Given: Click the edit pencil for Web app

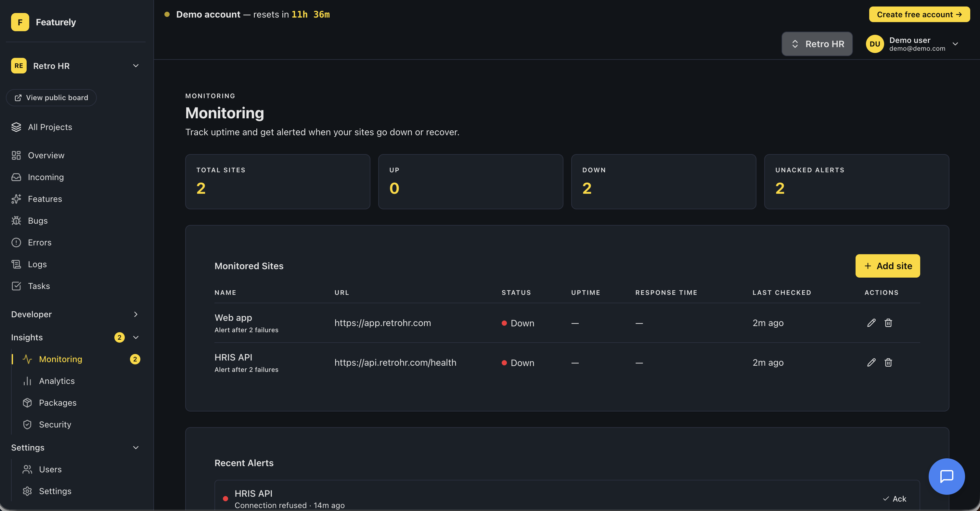Looking at the screenshot, I should click(x=871, y=323).
